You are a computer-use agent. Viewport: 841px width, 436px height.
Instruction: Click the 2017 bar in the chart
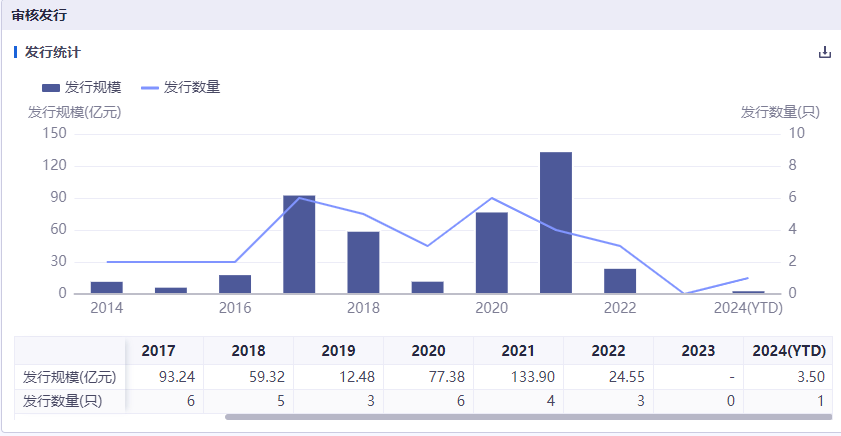point(299,244)
